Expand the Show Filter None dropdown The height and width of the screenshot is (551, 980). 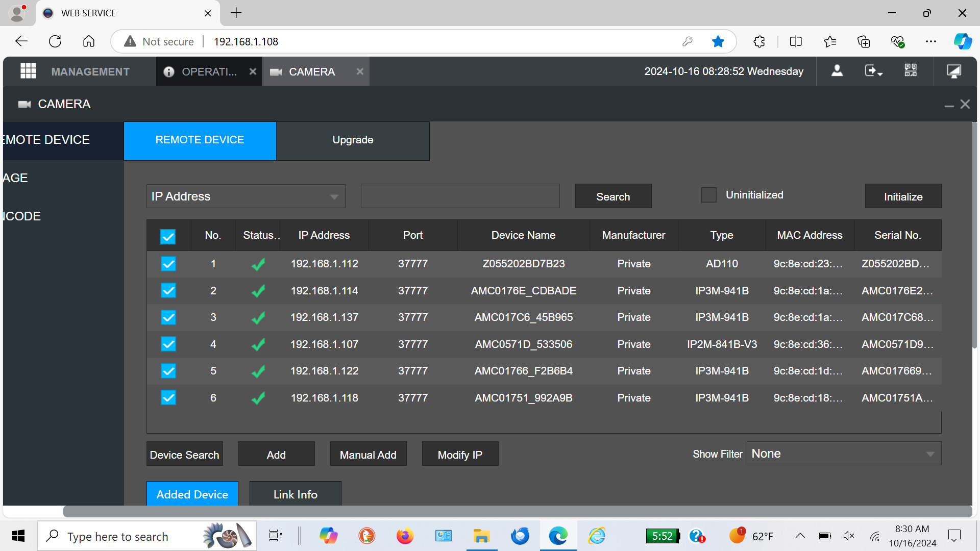pyautogui.click(x=844, y=454)
